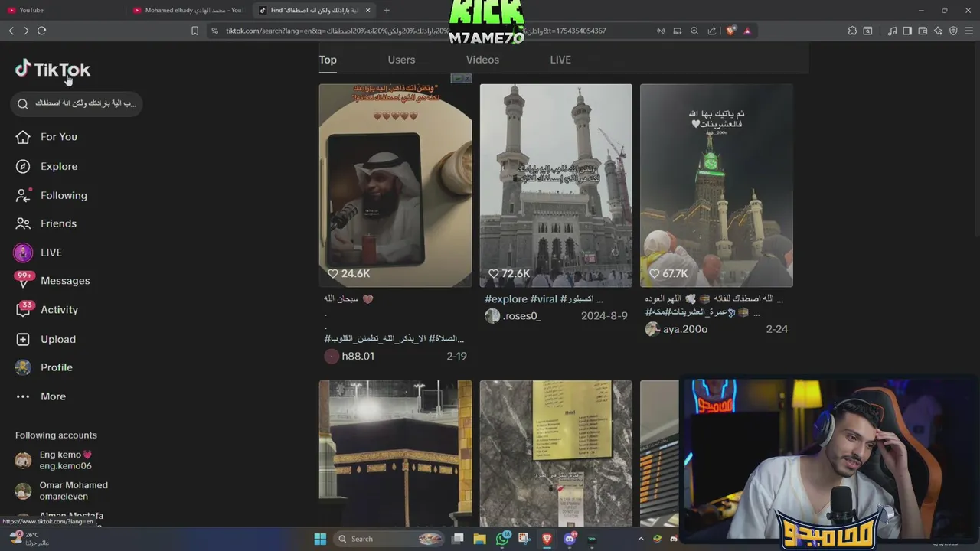Open the .roses0_ user profile link

(x=521, y=316)
